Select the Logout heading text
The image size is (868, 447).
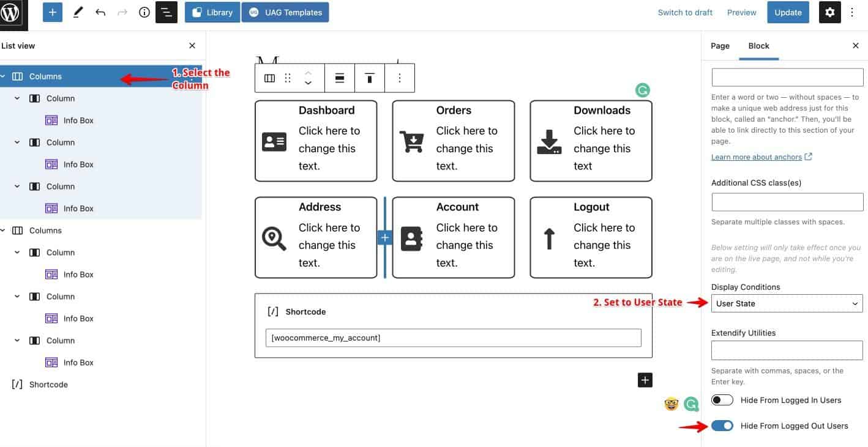591,207
